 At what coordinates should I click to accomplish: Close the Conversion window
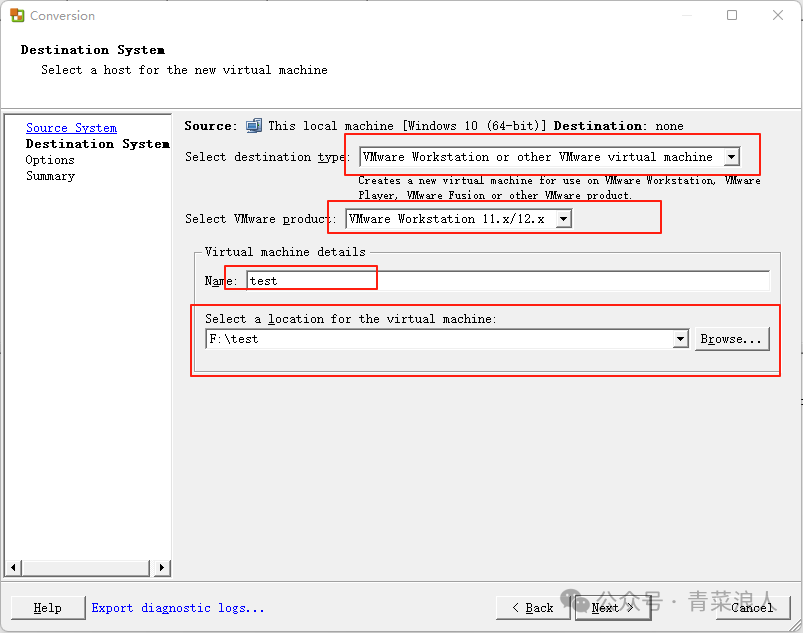pos(778,15)
